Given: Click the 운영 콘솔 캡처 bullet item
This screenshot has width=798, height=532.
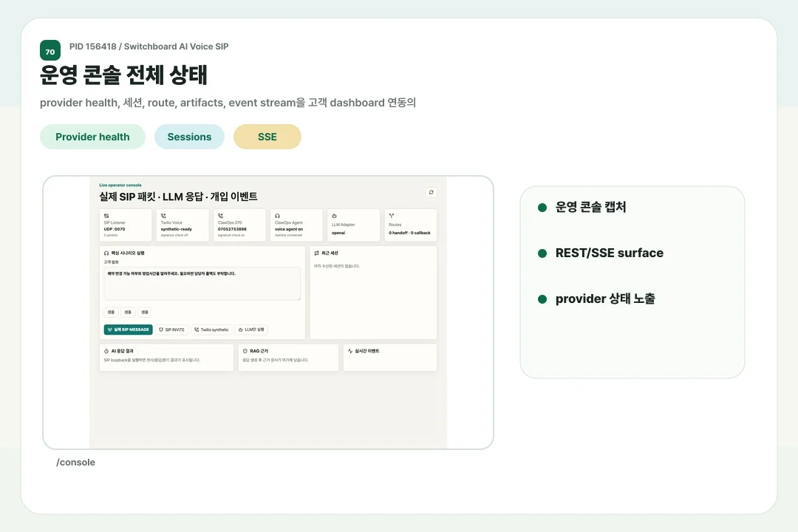Looking at the screenshot, I should tap(591, 207).
